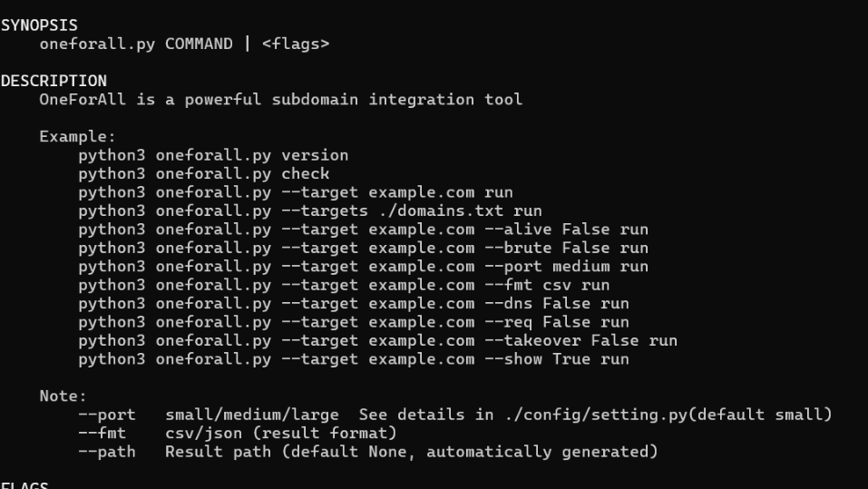Click the '--req False run' example
The image size is (868, 489).
coord(354,322)
